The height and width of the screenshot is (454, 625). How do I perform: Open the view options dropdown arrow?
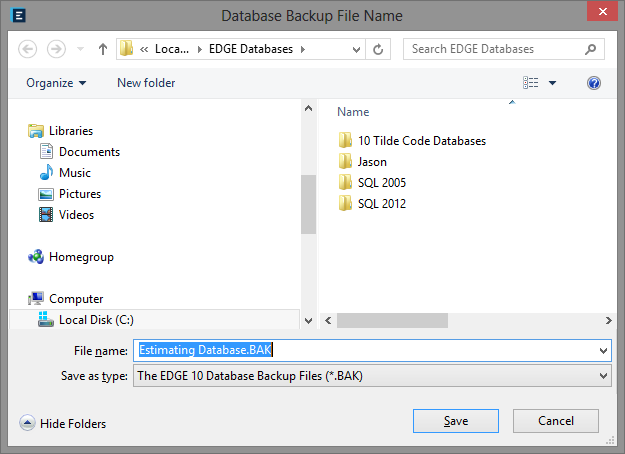(552, 83)
